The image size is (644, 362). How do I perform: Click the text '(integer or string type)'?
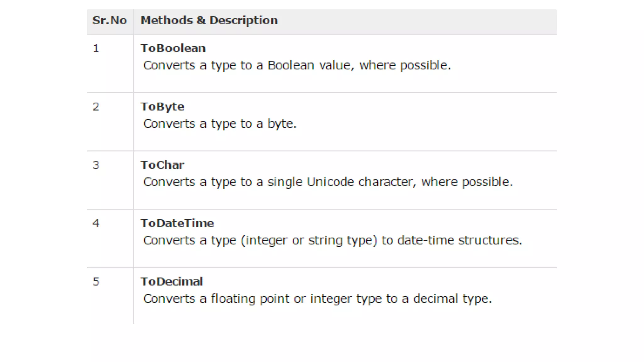point(309,240)
